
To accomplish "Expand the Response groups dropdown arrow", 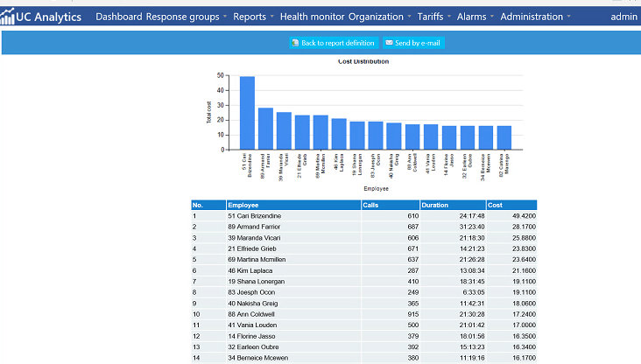I will (225, 17).
